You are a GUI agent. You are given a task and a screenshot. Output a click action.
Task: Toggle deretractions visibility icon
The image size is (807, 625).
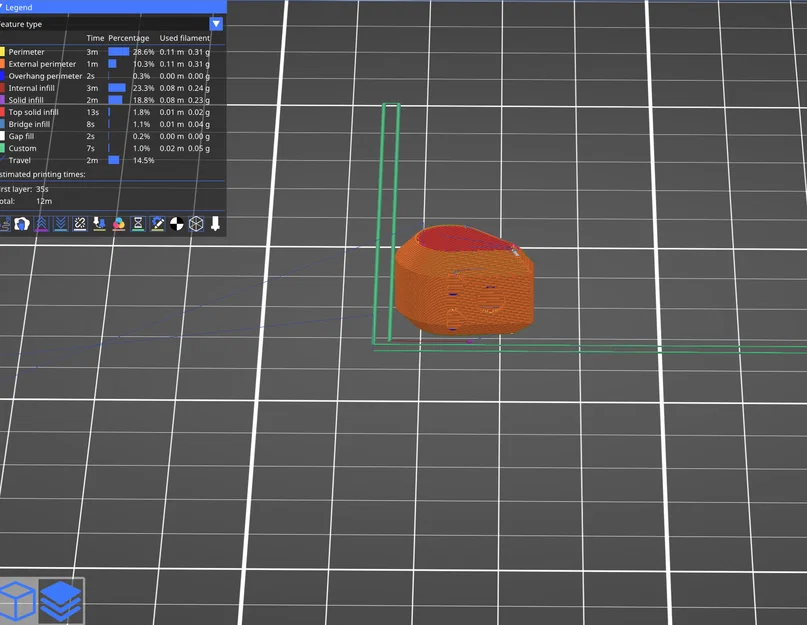tap(61, 224)
